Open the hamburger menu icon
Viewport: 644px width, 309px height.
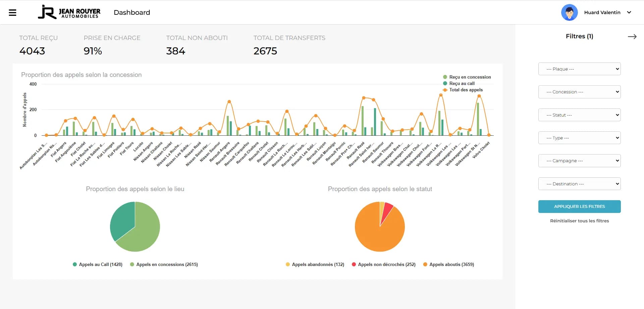pyautogui.click(x=12, y=13)
